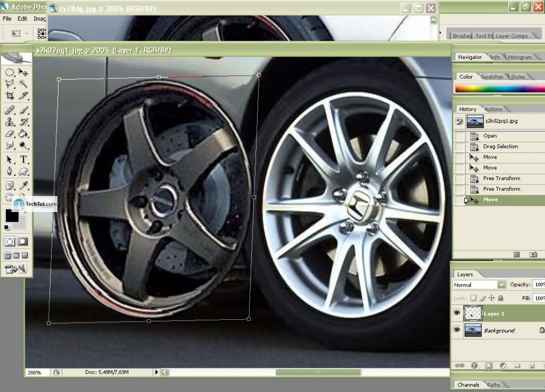
Task: Toggle lock all padlock in Layers
Action: [500, 298]
